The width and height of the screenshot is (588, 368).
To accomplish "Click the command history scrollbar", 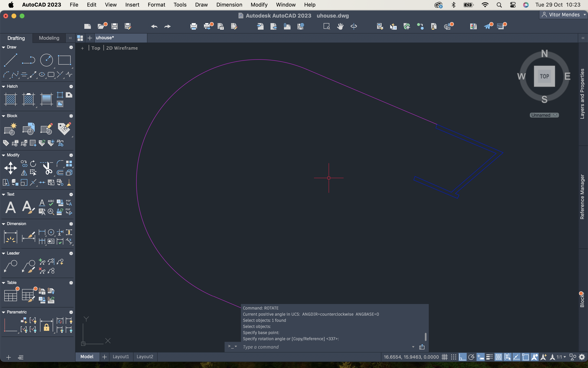I will [x=425, y=337].
